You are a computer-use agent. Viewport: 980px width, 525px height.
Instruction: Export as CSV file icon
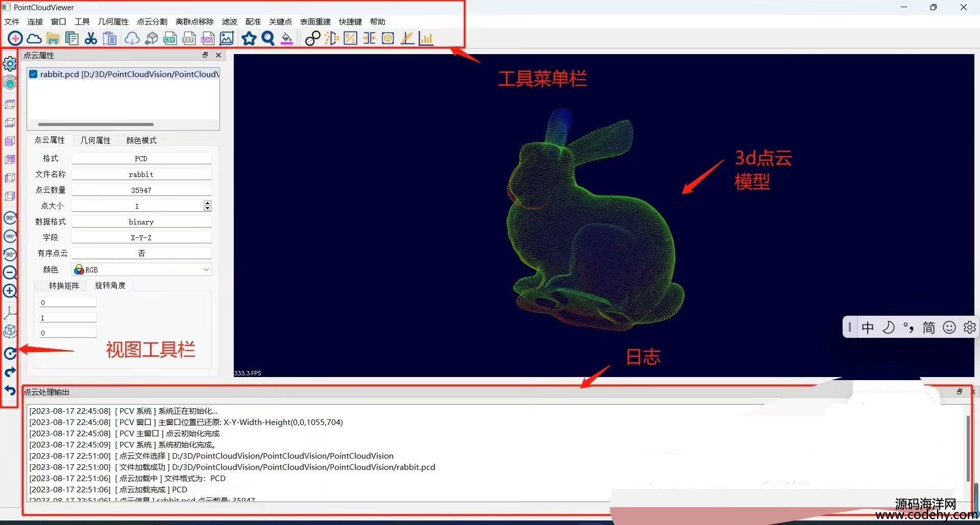click(x=170, y=38)
